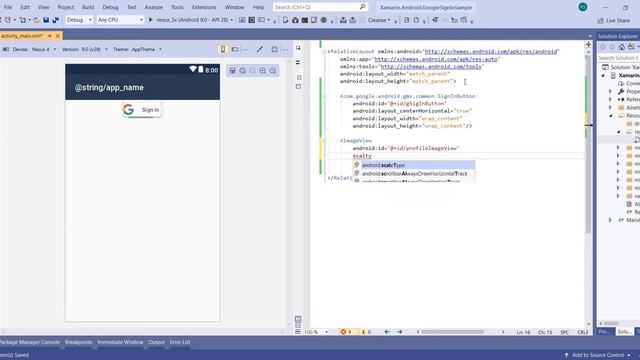Click the plus split icon above scrollbar

coord(588,44)
